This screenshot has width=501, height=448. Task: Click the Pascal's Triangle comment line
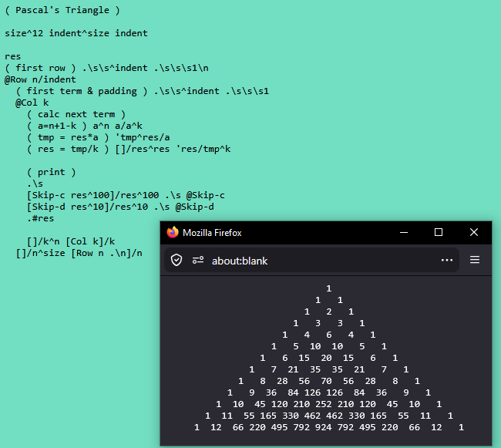pyautogui.click(x=62, y=10)
